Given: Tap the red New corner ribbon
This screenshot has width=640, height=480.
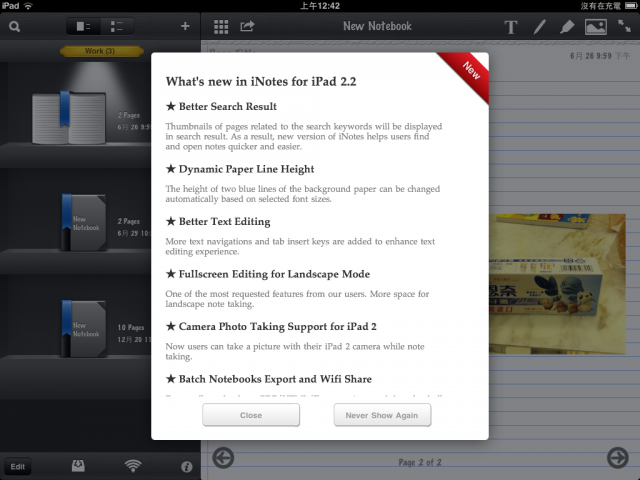Looking at the screenshot, I should point(469,71).
